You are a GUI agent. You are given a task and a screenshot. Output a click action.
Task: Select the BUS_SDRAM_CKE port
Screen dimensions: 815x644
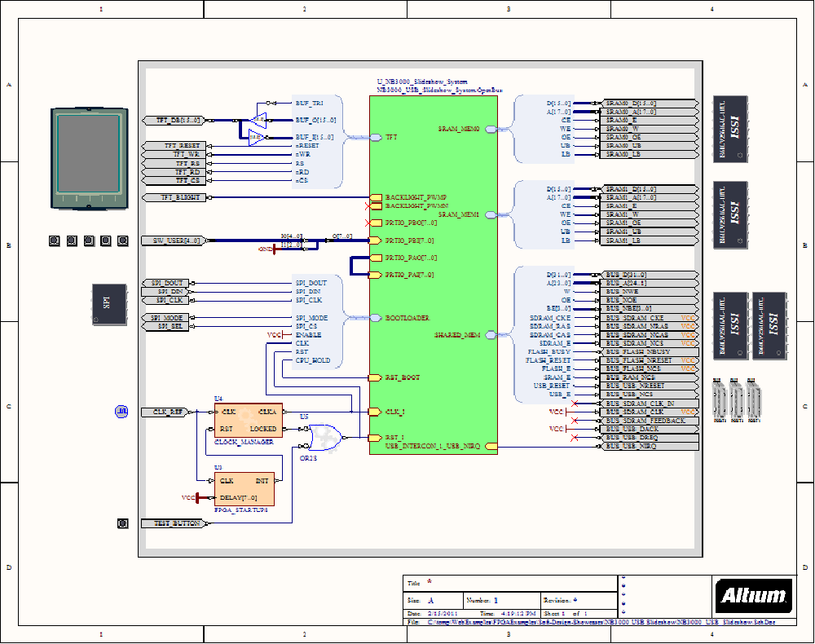650,318
